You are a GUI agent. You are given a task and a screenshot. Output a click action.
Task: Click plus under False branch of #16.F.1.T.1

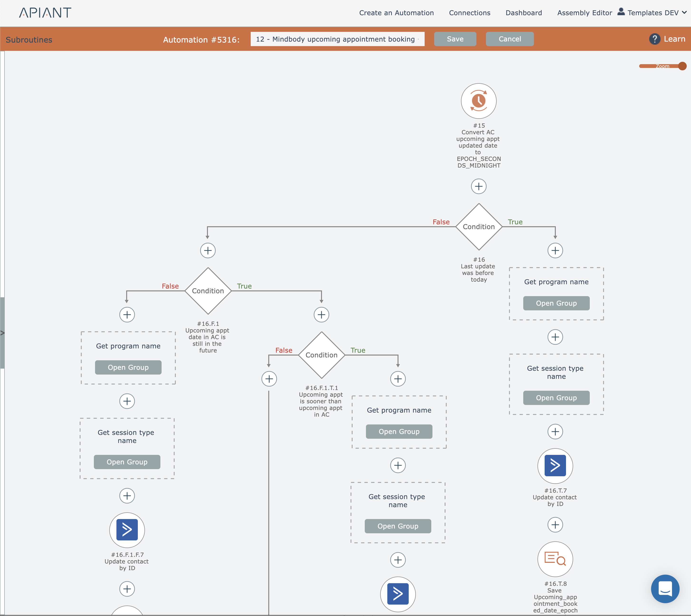[269, 379]
